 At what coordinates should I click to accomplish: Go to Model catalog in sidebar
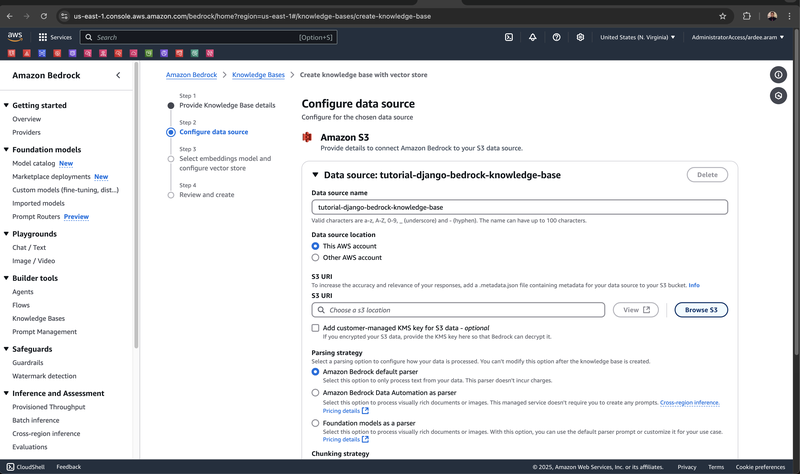click(34, 163)
